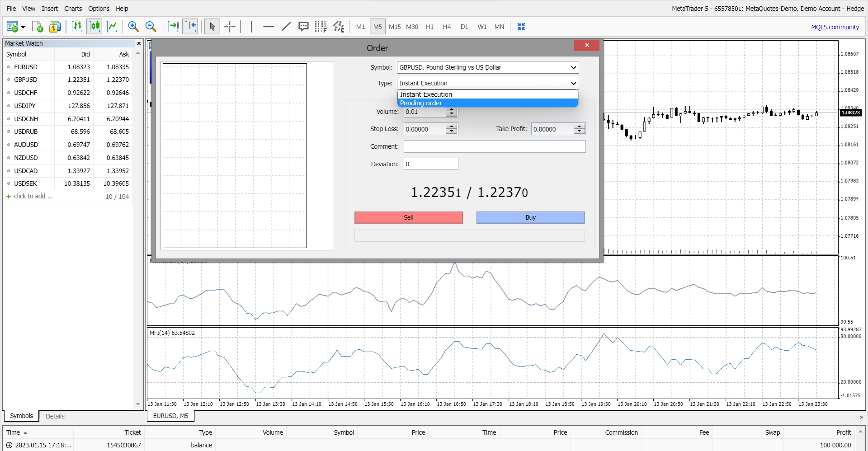Screen dimensions: 868x451
Task: Open the File menu
Action: point(11,9)
